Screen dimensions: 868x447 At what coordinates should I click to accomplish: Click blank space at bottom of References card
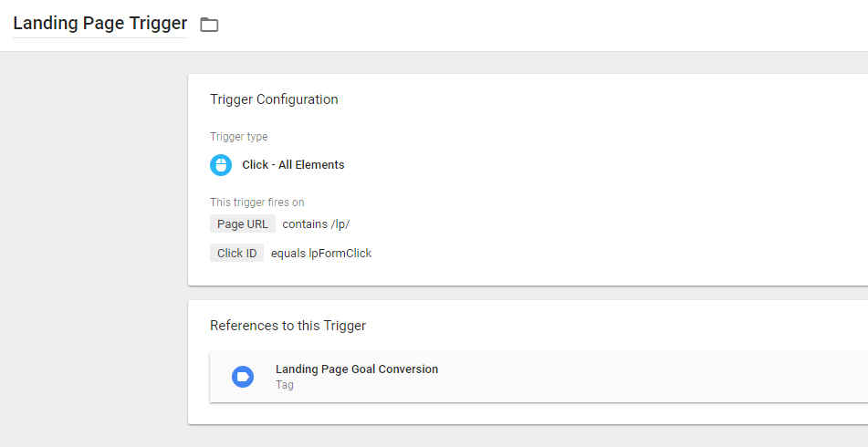click(526, 413)
